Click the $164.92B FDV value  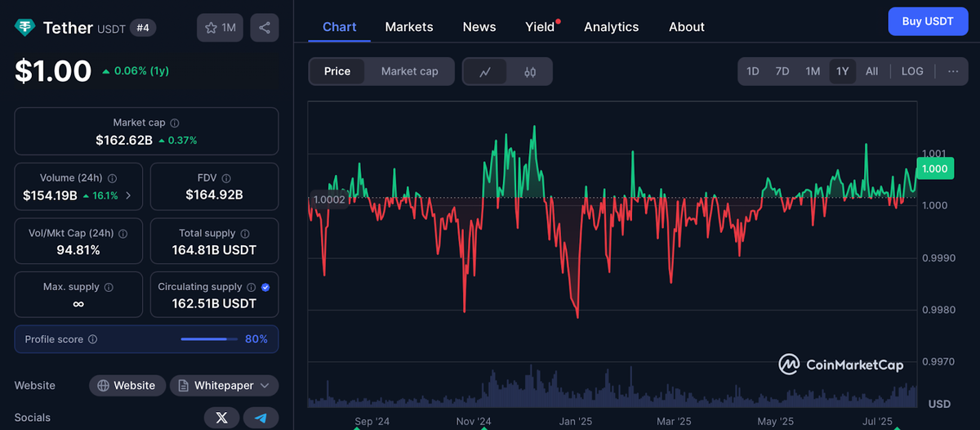click(215, 195)
